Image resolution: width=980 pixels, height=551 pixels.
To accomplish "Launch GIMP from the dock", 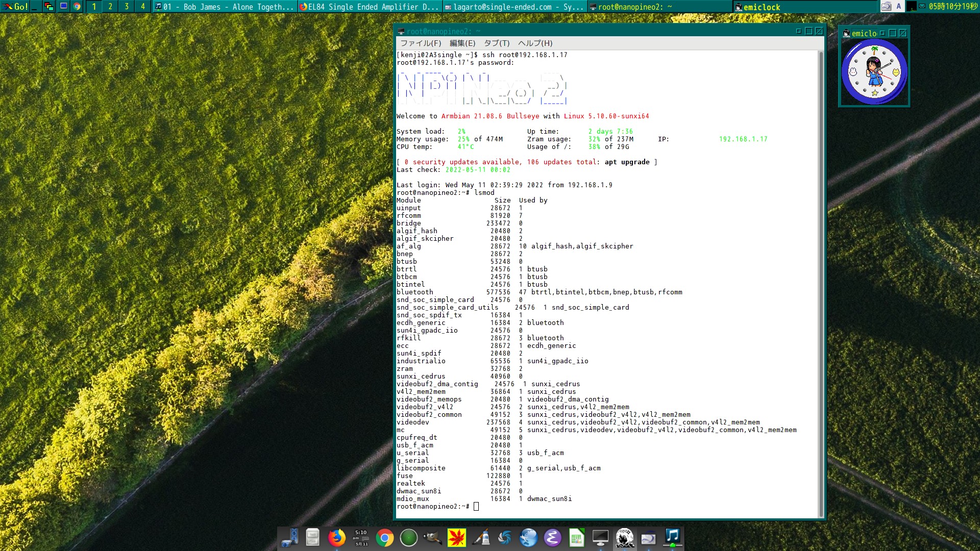I will [x=433, y=538].
